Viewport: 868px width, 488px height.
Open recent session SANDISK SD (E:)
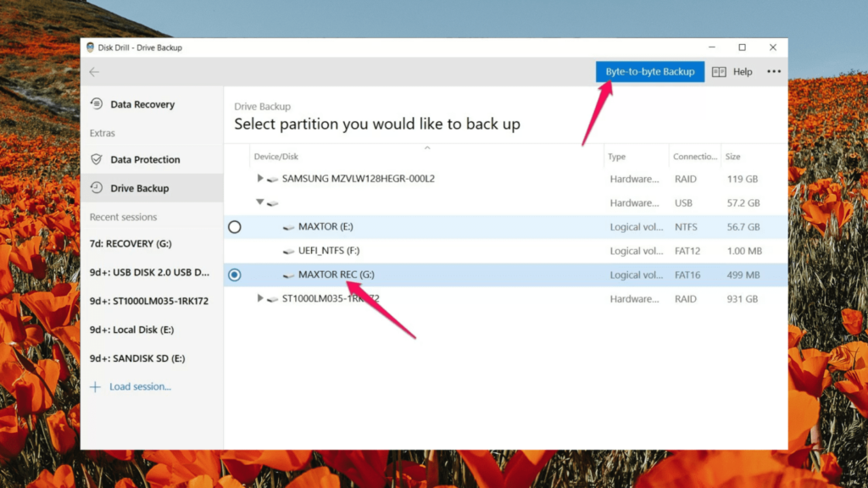click(x=137, y=358)
